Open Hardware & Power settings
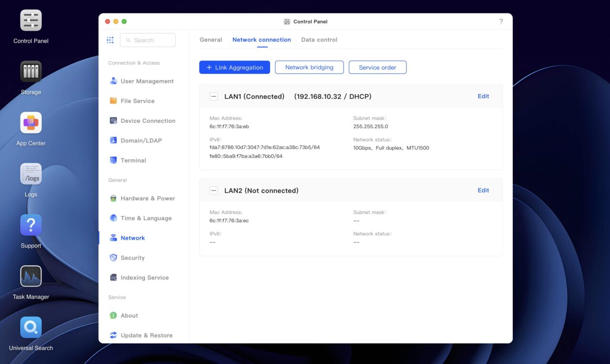 click(147, 199)
